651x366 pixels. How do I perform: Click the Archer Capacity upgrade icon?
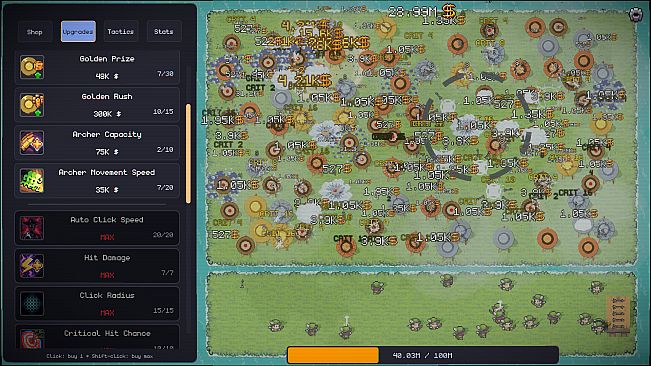(x=32, y=143)
